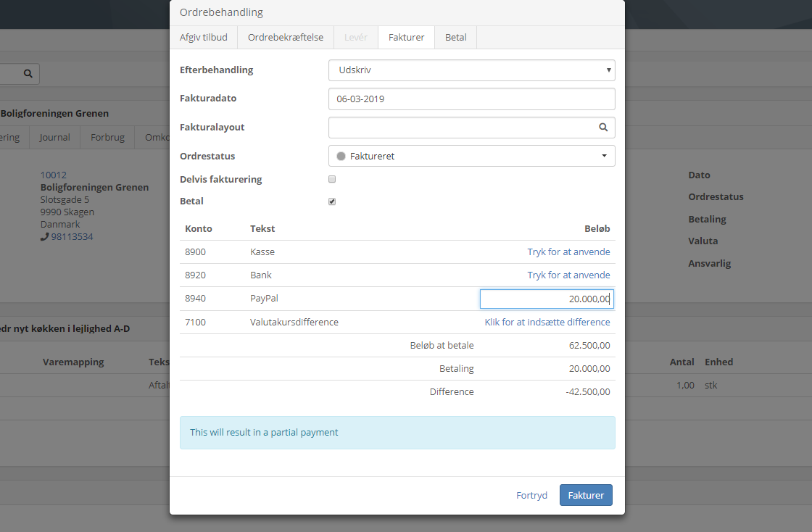Click 'Tryk for at anvende' for Kasse

tap(568, 252)
